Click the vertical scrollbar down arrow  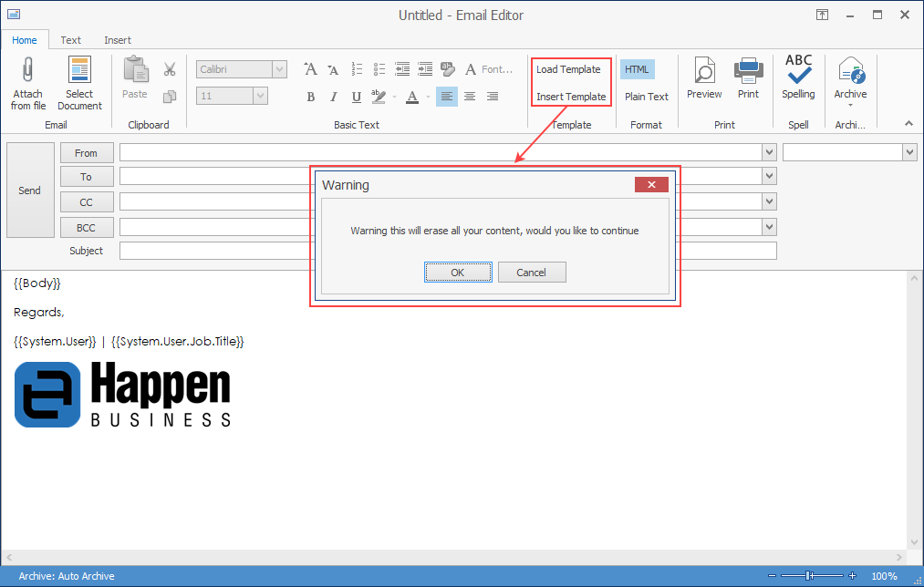tap(915, 542)
